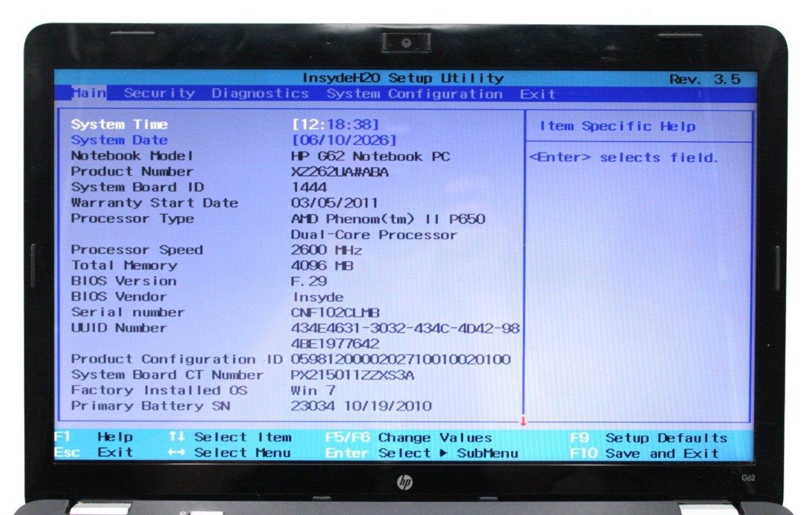Click the HP logo on bezel

coord(405,482)
